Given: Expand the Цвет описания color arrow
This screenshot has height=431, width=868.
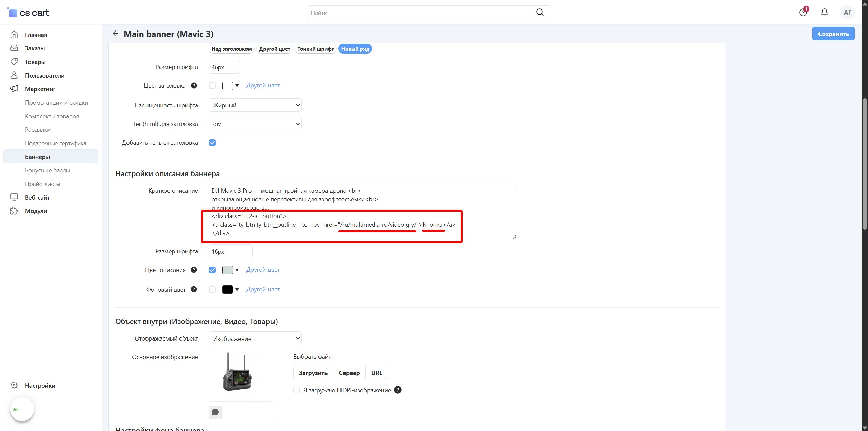Looking at the screenshot, I should (237, 270).
